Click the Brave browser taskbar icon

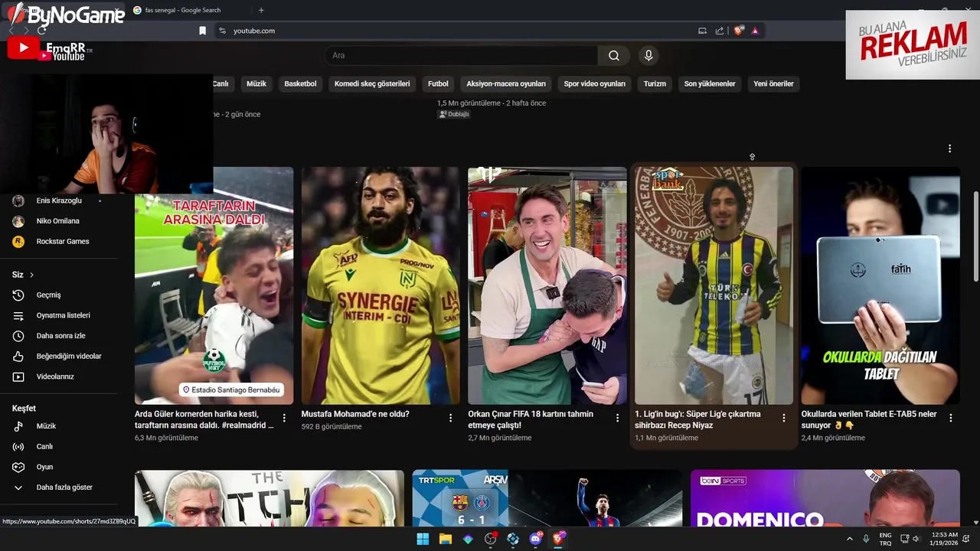559,539
